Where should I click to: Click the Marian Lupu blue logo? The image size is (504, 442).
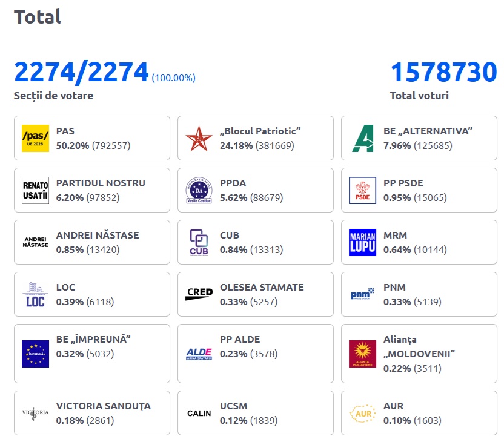point(362,242)
